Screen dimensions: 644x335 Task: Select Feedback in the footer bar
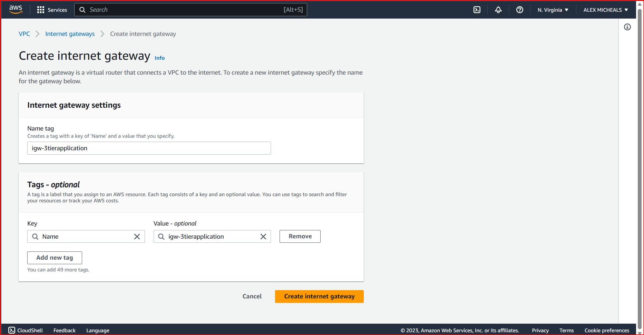[64, 330]
